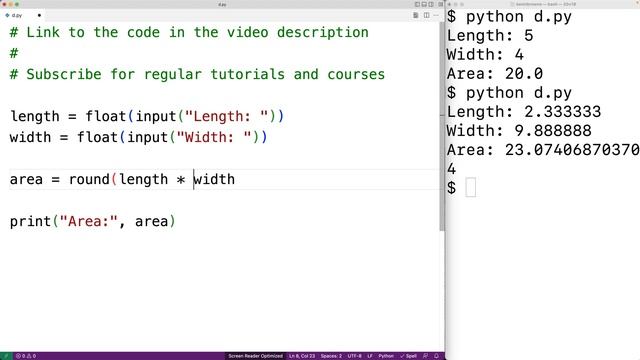The image size is (640, 360).
Task: Click terminal line 'Width: 4'
Action: tap(485, 55)
